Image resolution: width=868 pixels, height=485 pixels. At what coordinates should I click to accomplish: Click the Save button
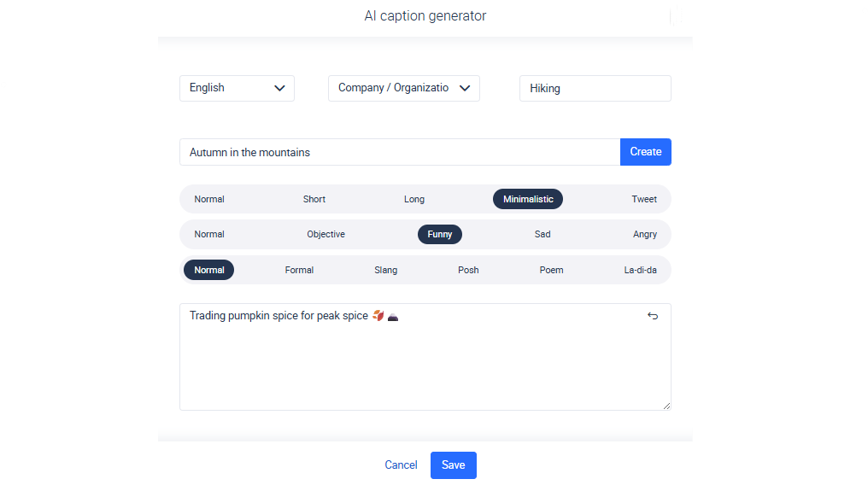(x=454, y=465)
